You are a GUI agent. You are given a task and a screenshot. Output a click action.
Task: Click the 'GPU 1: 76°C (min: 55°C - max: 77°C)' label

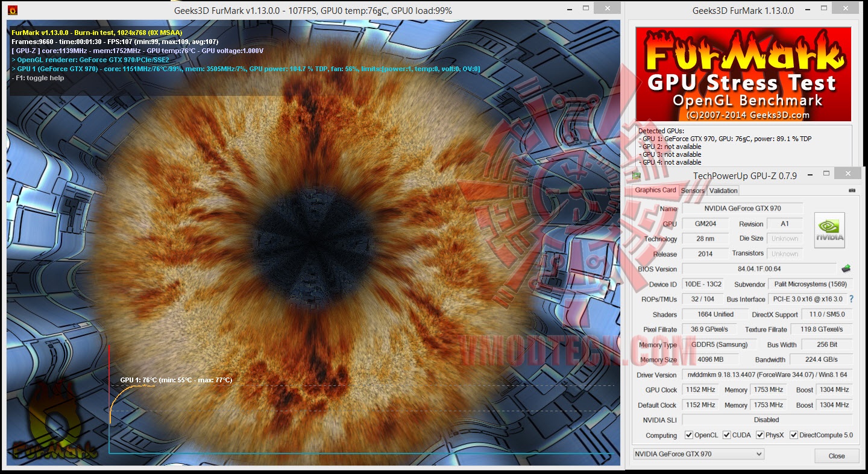click(x=176, y=380)
